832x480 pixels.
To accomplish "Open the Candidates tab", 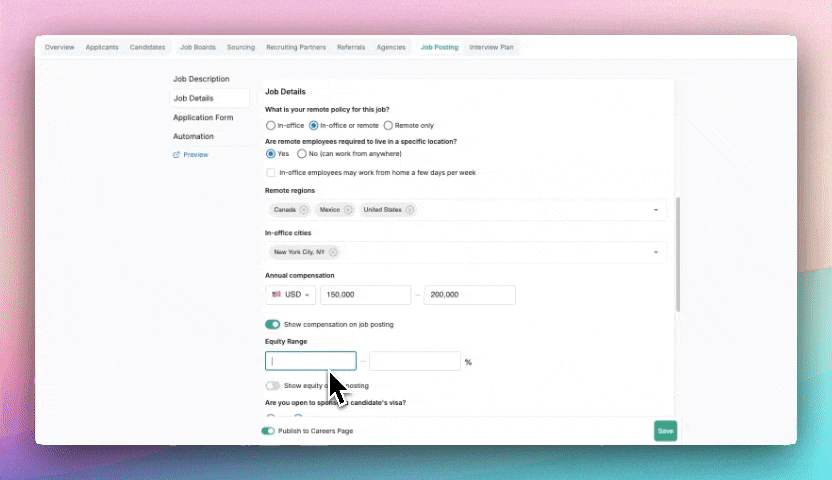I will click(147, 47).
